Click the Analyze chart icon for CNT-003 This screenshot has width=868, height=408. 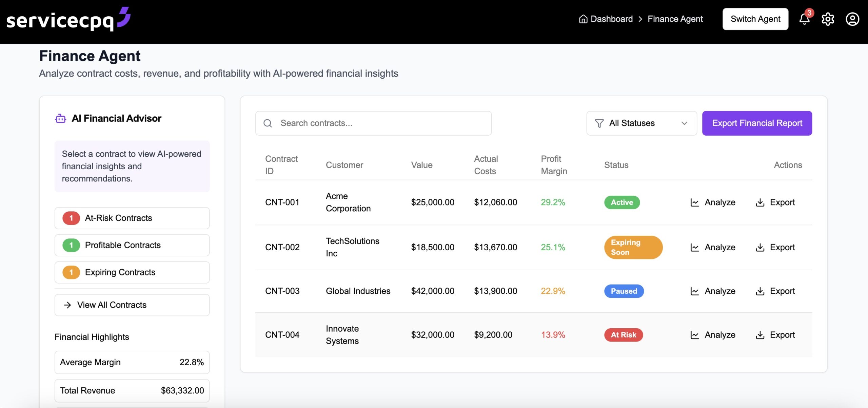(694, 291)
